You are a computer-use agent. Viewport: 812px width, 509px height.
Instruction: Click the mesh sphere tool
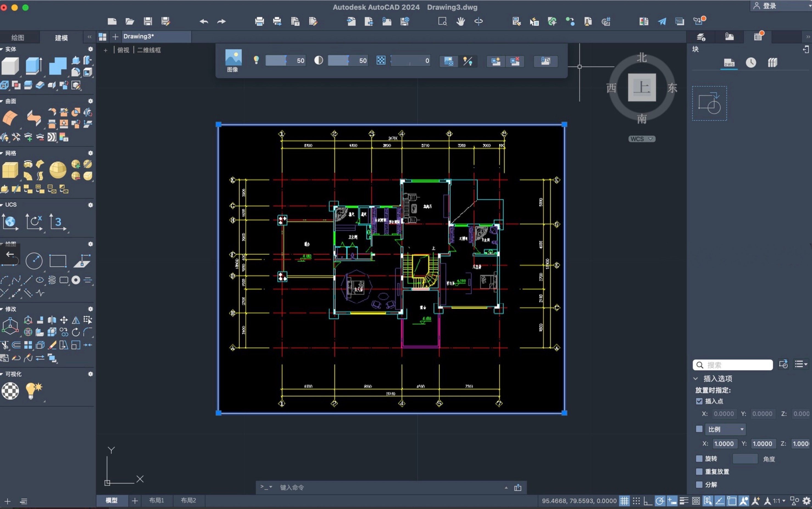point(58,170)
